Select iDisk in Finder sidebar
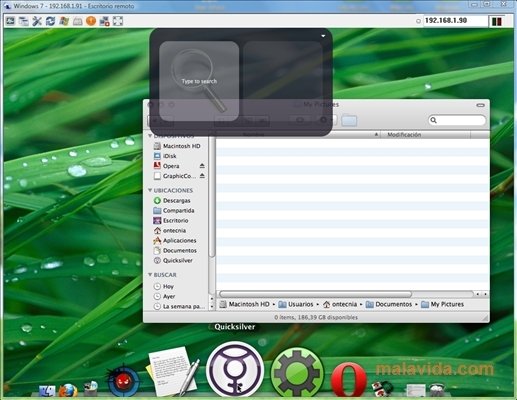517x400 pixels. 165,156
